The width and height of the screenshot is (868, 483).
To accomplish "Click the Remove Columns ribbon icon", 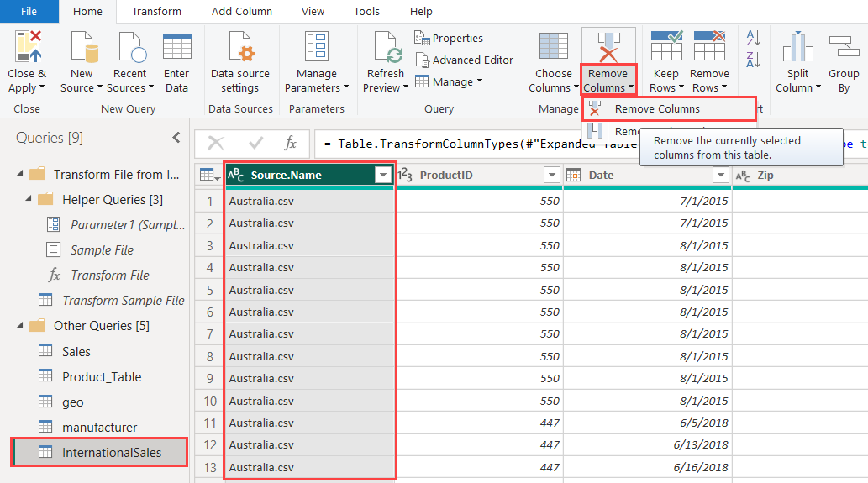I will coord(608,47).
